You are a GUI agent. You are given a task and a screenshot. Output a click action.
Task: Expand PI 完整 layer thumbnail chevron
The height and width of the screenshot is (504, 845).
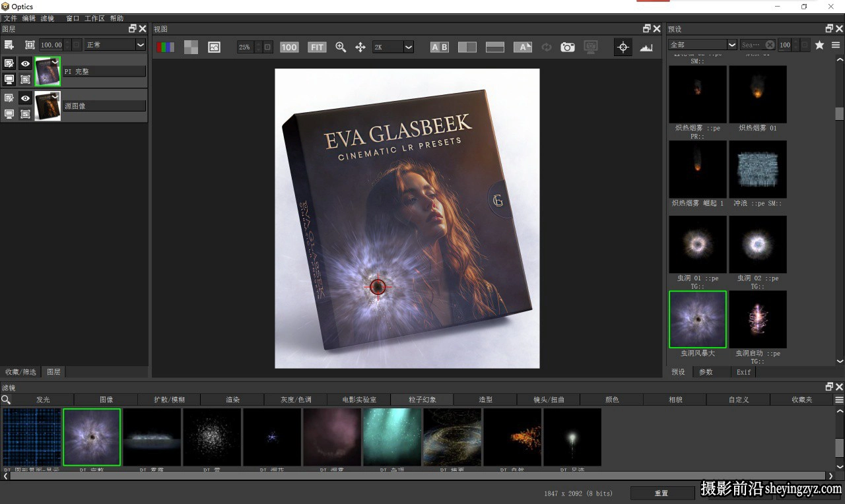tap(55, 62)
